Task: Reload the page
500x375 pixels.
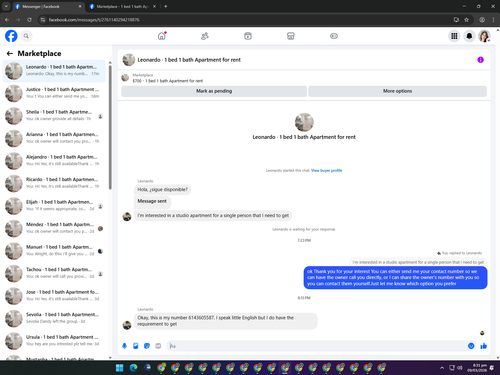Action: (29, 20)
